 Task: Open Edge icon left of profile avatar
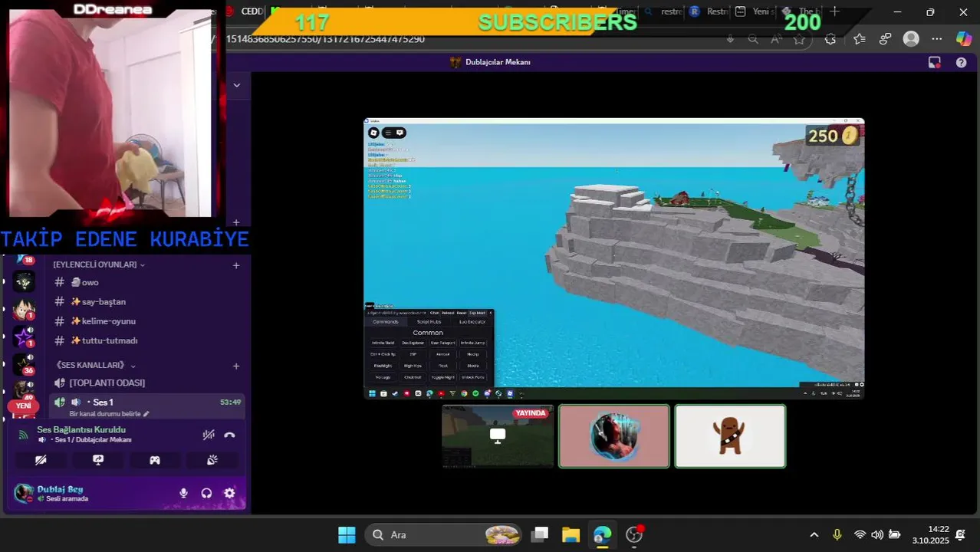click(886, 38)
